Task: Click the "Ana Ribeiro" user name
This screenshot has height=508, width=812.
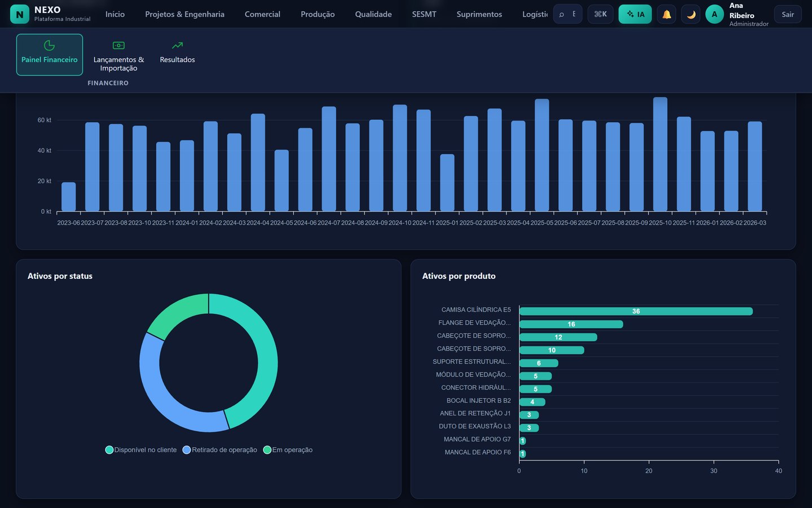Action: 742,11
